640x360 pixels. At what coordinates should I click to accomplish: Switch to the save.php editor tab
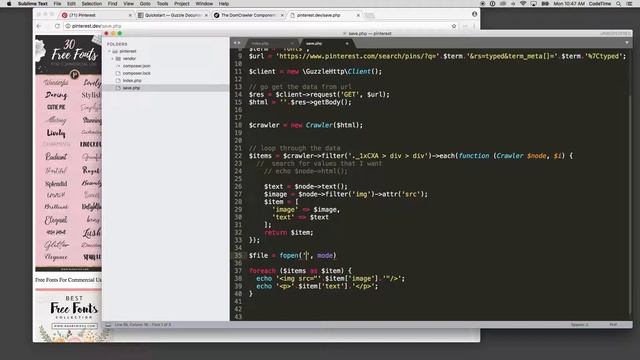tap(324, 43)
